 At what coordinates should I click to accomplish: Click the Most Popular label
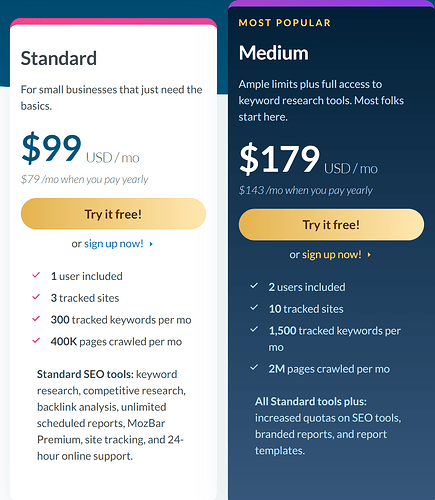click(x=285, y=23)
